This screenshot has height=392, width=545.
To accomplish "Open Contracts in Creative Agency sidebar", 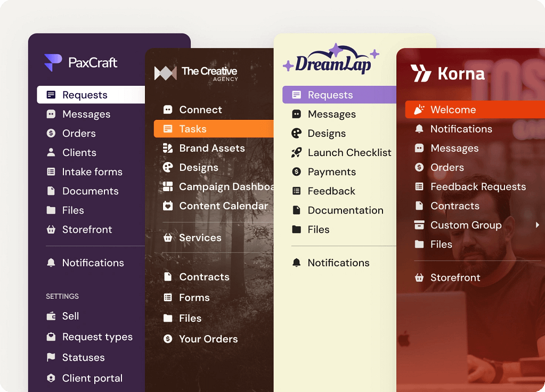I will click(x=205, y=277).
